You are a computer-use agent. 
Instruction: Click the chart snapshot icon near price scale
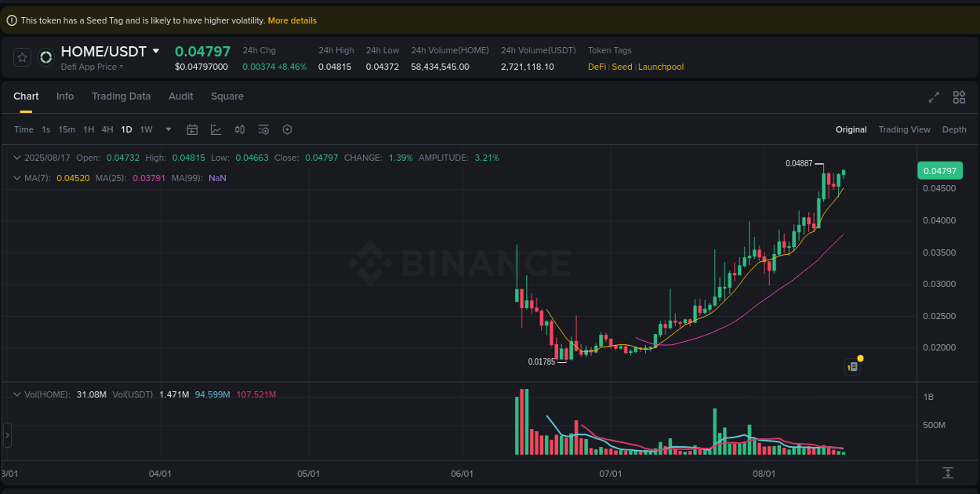(x=852, y=366)
